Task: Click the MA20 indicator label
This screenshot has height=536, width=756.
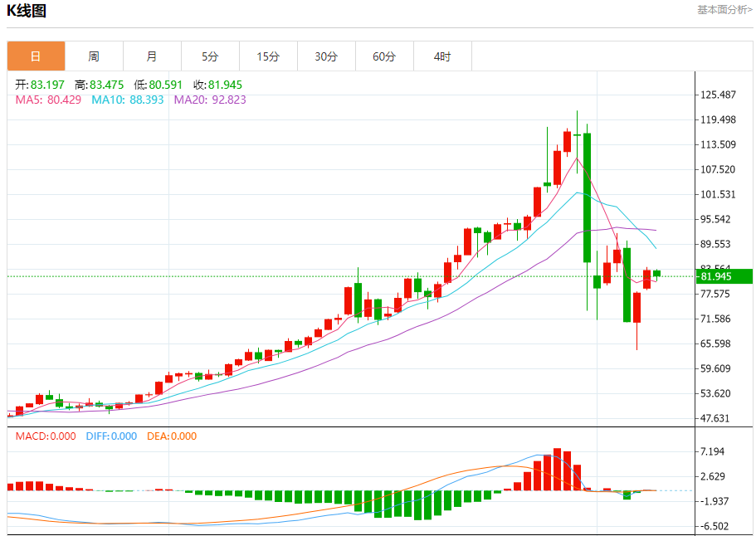Action: pyautogui.click(x=209, y=100)
